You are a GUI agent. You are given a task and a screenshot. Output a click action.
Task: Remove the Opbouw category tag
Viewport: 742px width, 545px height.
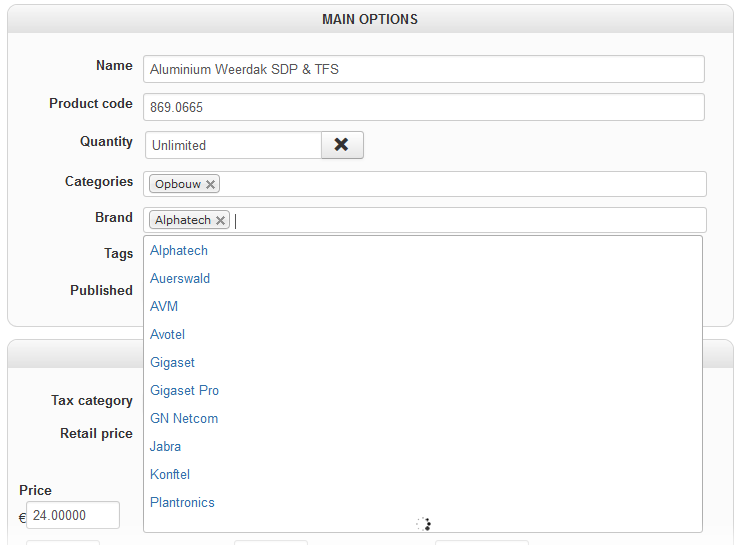[210, 185]
